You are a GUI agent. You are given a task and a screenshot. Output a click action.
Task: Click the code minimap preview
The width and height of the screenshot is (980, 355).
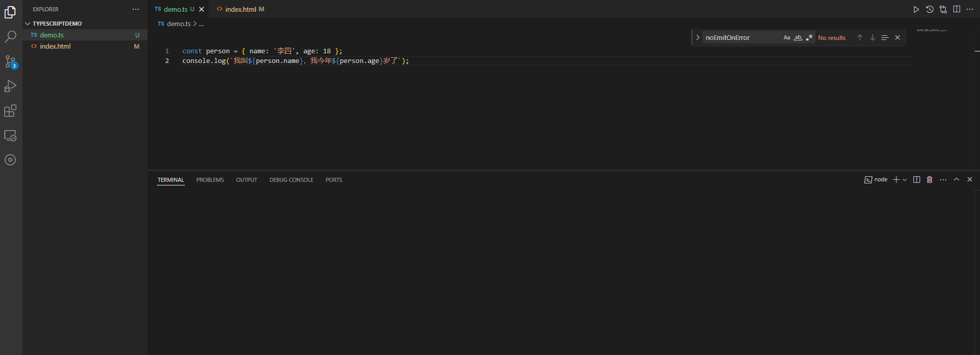(x=932, y=30)
